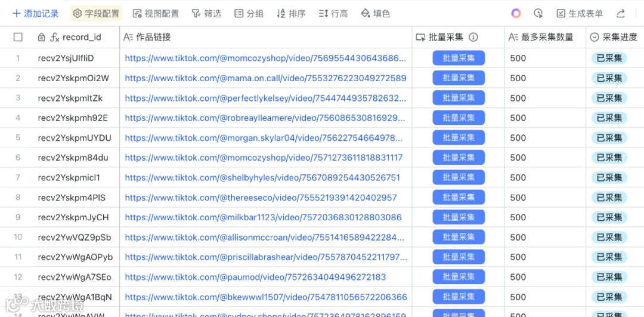Viewport: 644px width, 317px height.
Task: Click the 已采集 status in row 1
Action: [x=609, y=59]
